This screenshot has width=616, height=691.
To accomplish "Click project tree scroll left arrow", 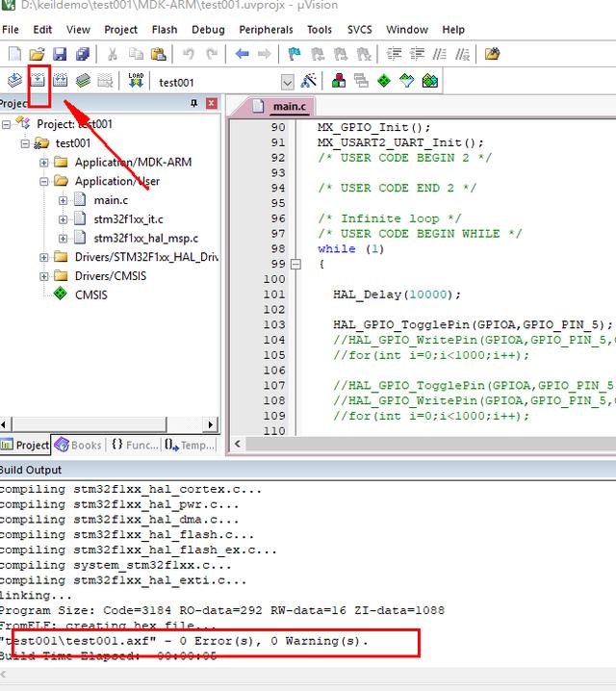I will (4, 424).
